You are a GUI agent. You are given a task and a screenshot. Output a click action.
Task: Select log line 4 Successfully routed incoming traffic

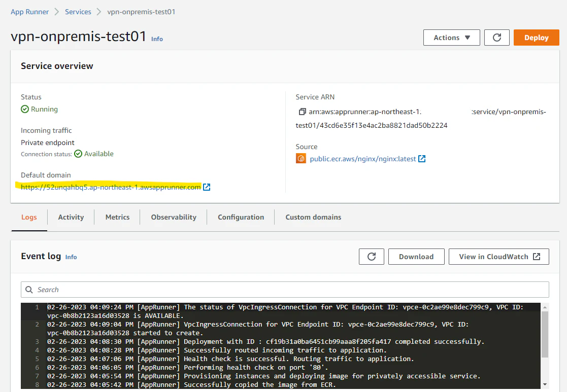click(217, 350)
